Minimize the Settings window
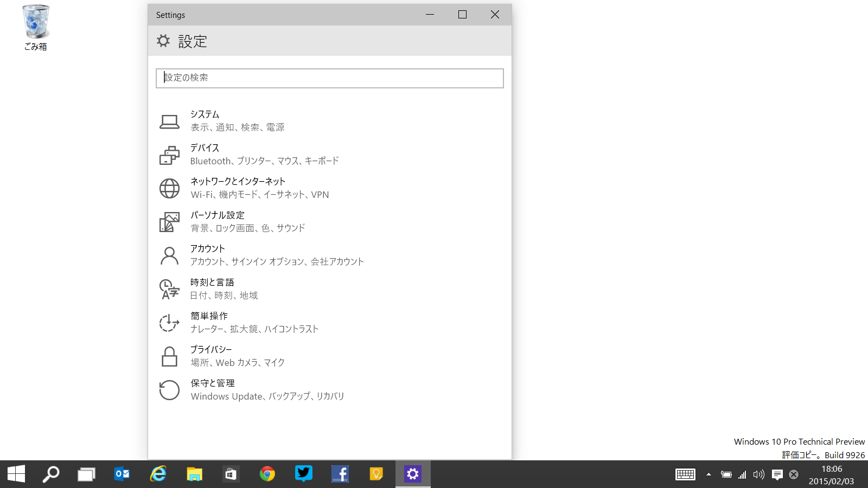868x488 pixels. (x=430, y=15)
